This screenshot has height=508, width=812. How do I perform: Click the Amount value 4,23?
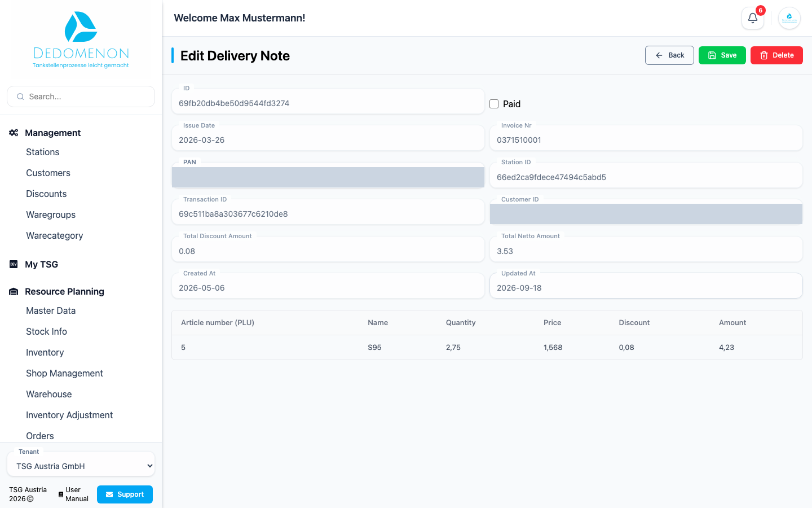pos(726,348)
